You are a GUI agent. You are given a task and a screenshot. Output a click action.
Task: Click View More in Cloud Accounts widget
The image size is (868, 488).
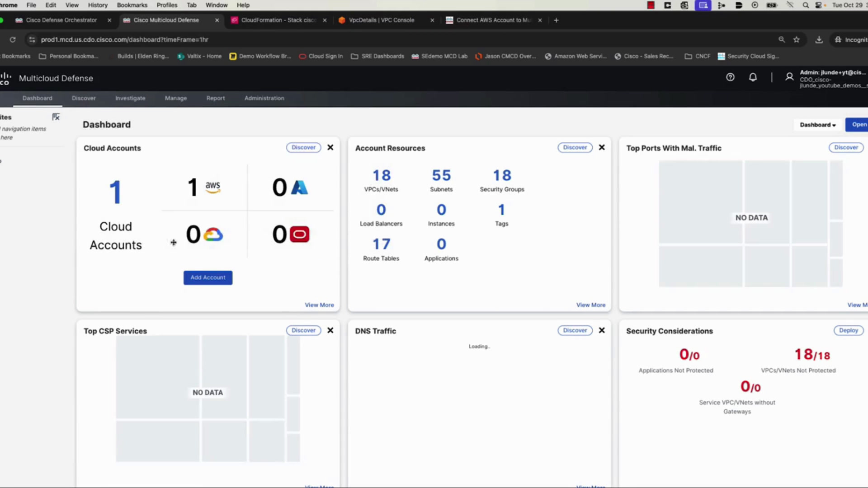click(x=319, y=305)
